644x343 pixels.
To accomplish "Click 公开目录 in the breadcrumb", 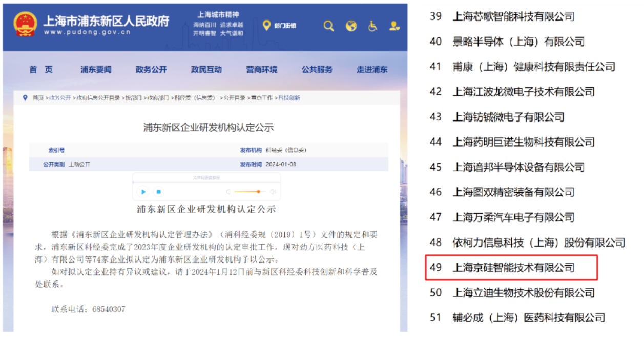I will click(234, 97).
